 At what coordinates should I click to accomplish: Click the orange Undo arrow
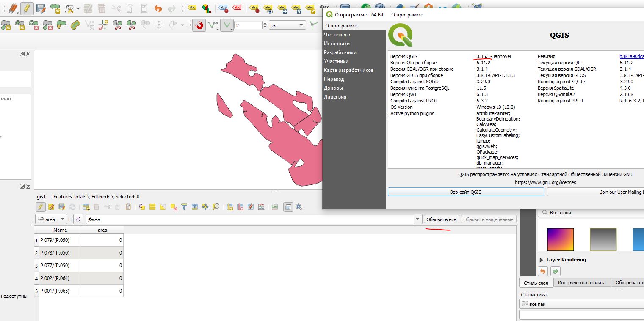tap(158, 8)
